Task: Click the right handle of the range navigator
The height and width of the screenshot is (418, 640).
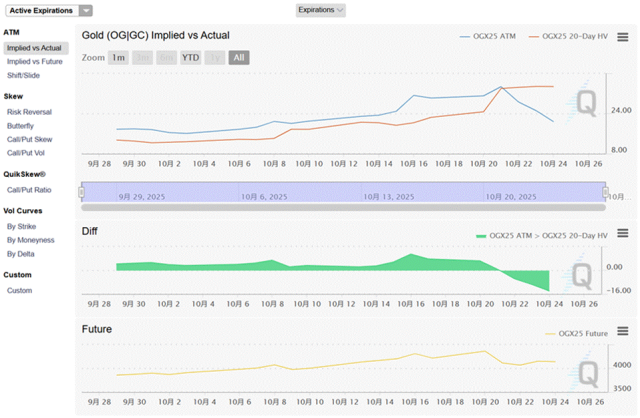Action: pos(604,192)
